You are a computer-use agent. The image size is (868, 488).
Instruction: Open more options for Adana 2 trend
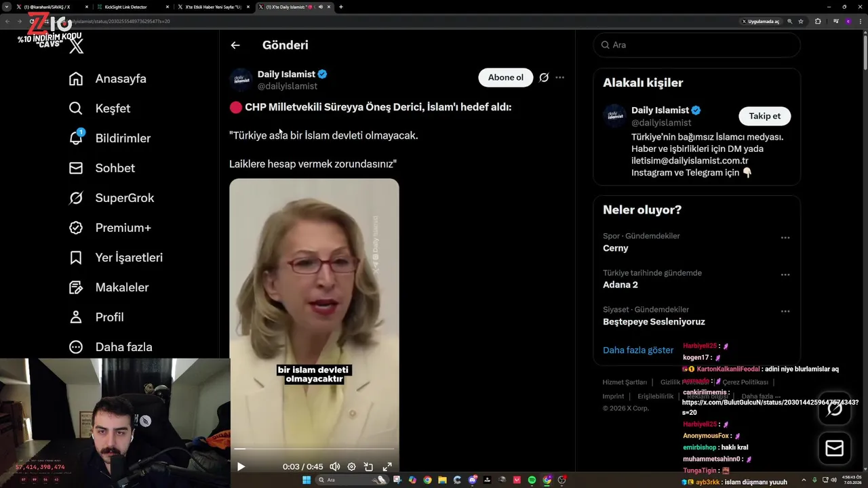click(x=785, y=274)
